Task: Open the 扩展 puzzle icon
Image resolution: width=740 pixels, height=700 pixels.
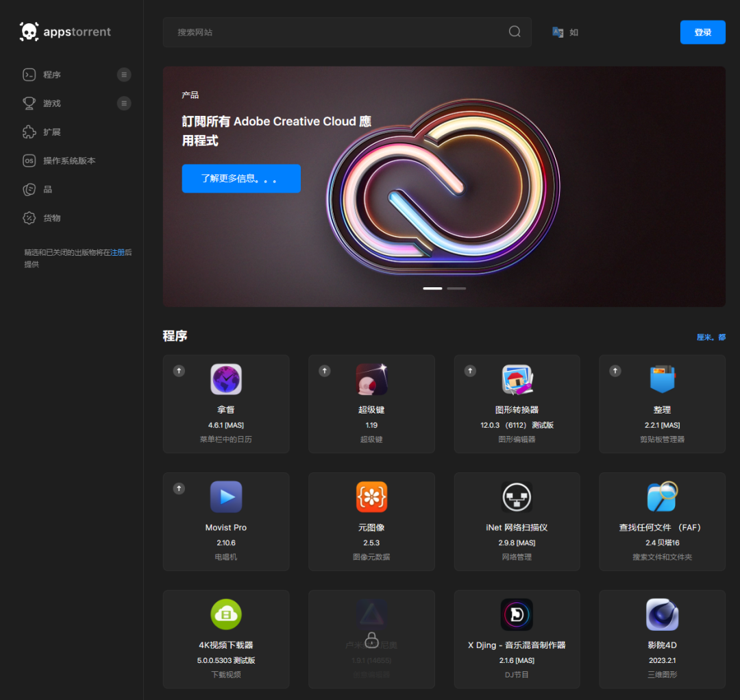Action: point(29,132)
